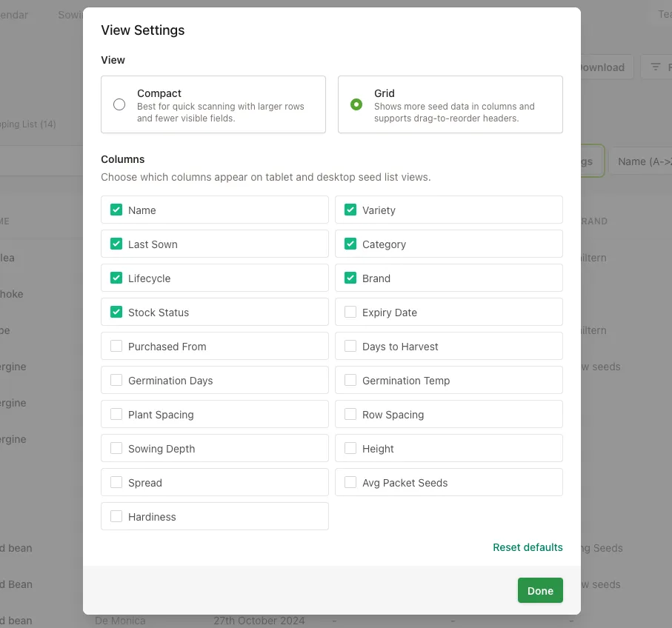
Task: Disable the Last Sown column
Action: pos(116,244)
